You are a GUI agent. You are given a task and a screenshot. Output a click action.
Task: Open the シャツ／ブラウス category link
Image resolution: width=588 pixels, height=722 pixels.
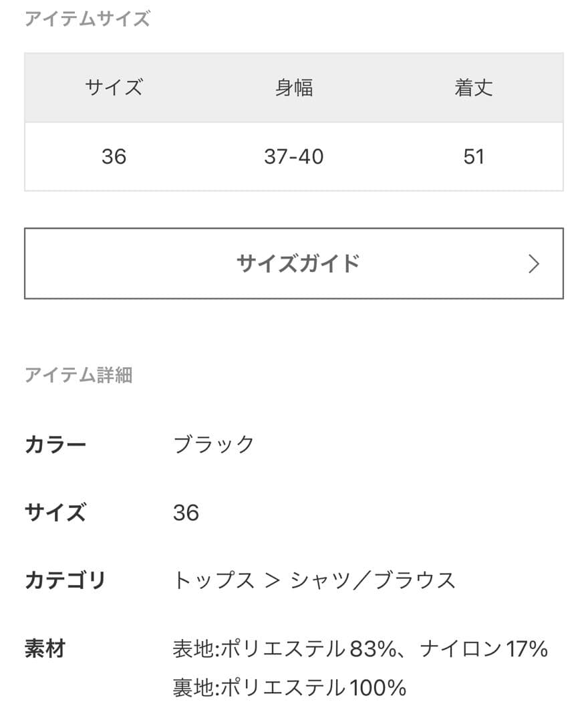(373, 580)
